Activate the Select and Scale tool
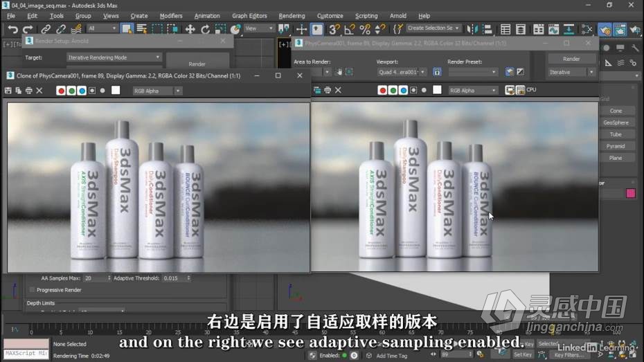Viewport: 644px width, 362px height. (x=221, y=29)
